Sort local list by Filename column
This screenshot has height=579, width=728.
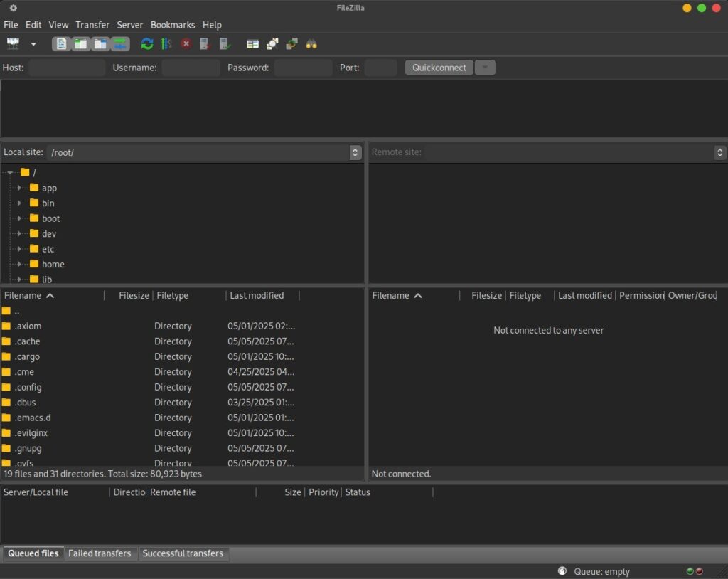(52, 295)
